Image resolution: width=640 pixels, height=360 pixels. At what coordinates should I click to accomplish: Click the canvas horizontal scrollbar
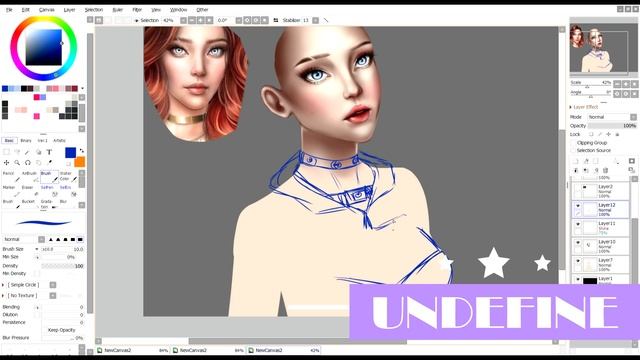point(297,341)
